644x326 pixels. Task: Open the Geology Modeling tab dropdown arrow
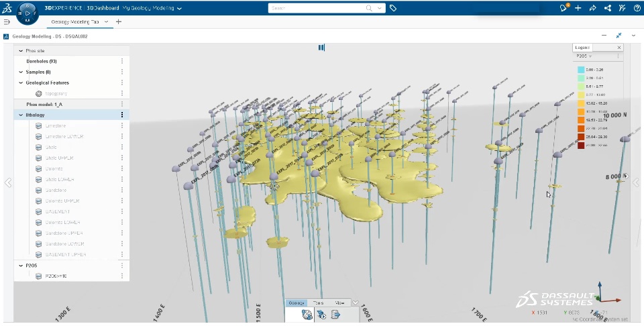[107, 21]
